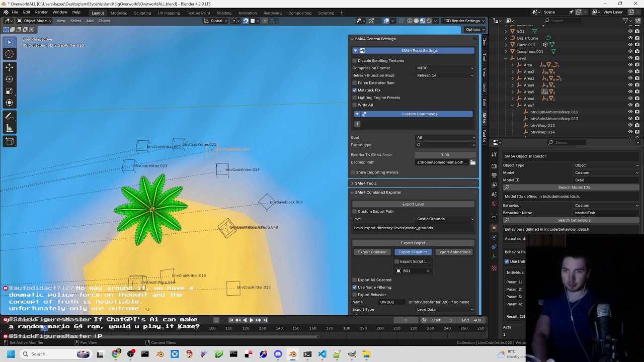Open the Goal dropdown set to All
This screenshot has height=362, width=644.
(445, 137)
